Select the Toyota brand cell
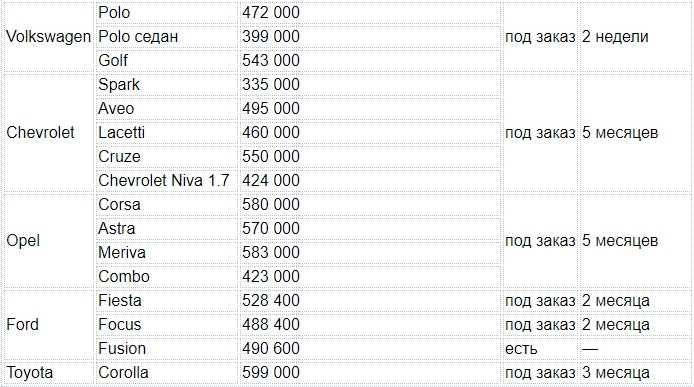The image size is (694, 387). point(48,372)
